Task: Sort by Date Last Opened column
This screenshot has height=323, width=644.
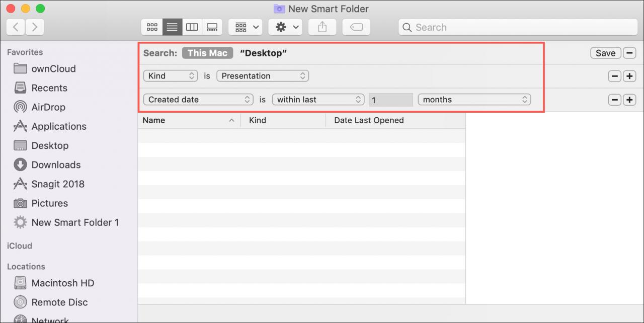Action: pos(395,120)
